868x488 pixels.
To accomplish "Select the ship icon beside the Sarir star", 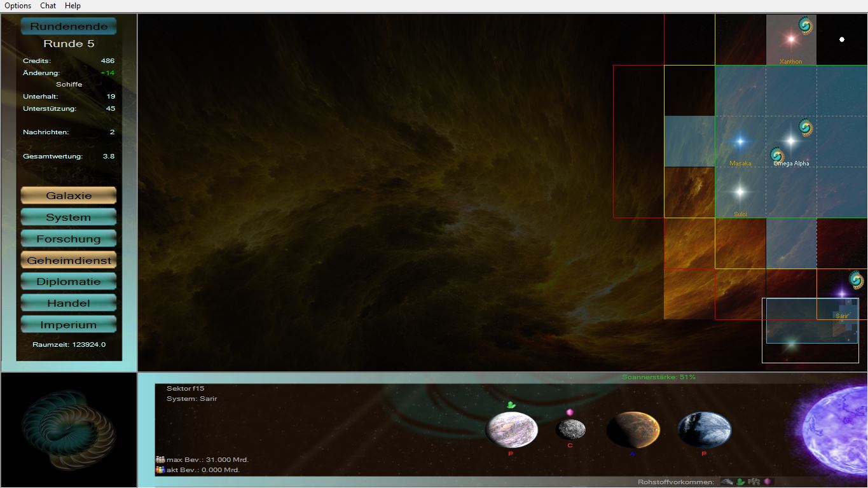I will point(857,280).
